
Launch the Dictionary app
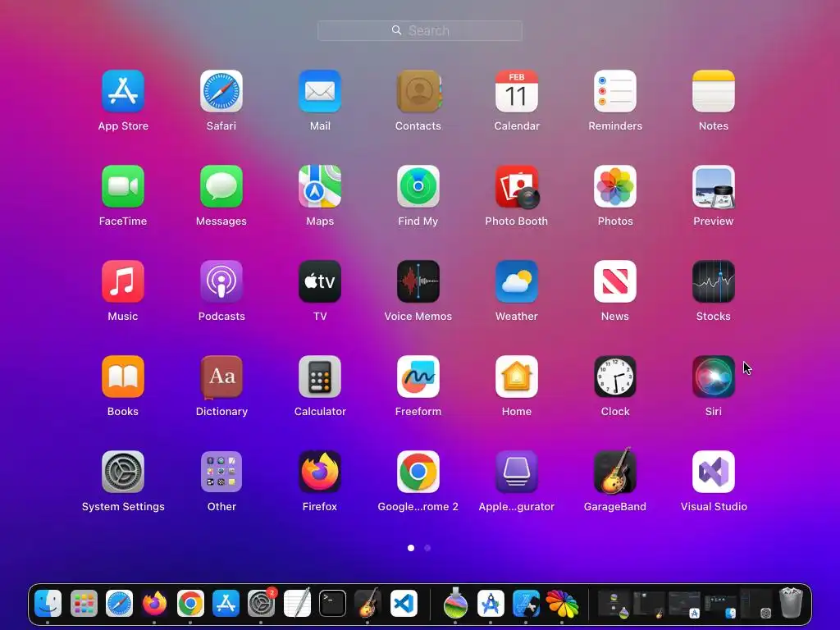pyautogui.click(x=221, y=377)
